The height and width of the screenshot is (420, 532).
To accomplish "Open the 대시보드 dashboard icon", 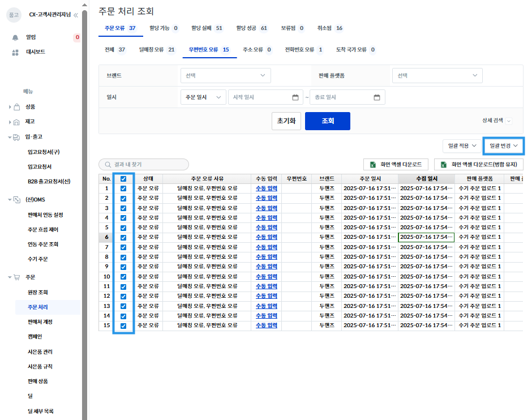I will [15, 52].
